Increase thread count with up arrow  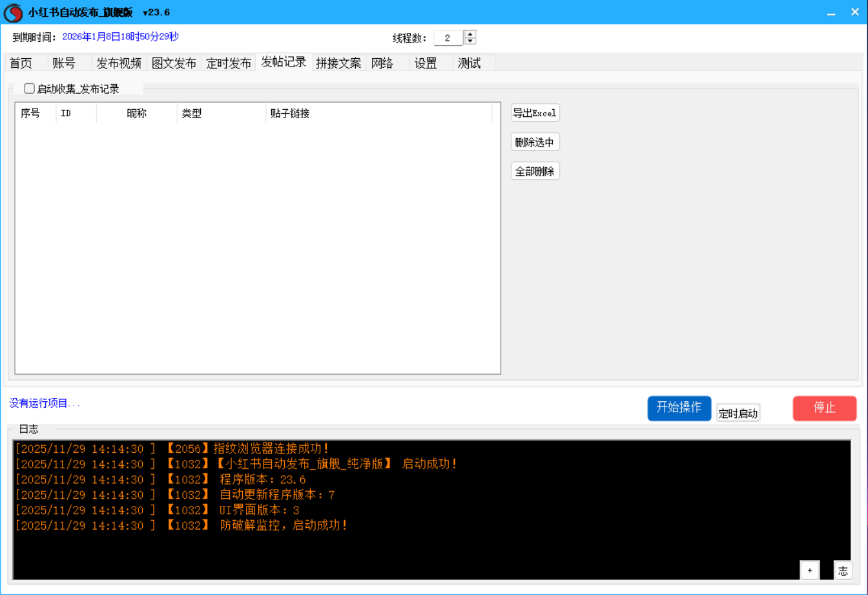(x=471, y=34)
